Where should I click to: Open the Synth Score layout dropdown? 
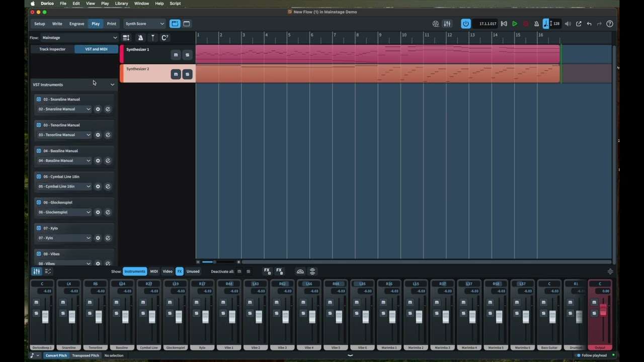[x=144, y=24]
